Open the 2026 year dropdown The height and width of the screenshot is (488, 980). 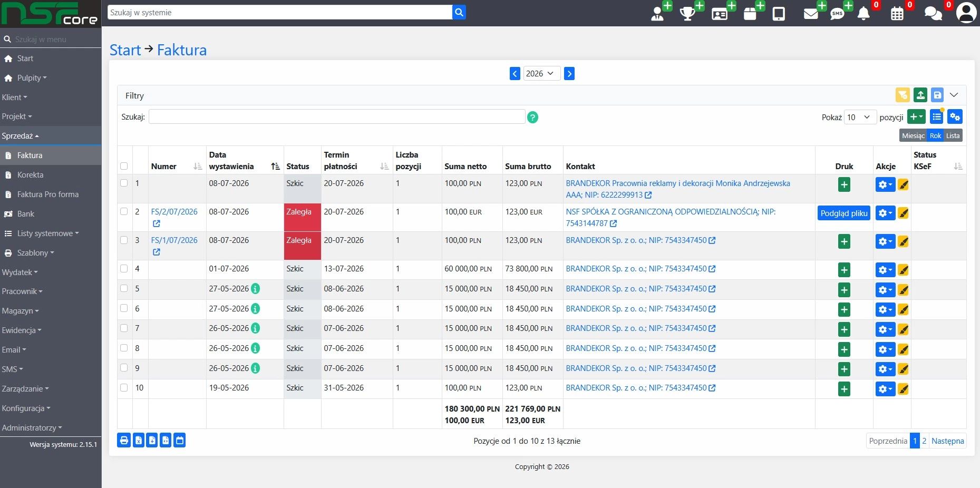coord(542,73)
